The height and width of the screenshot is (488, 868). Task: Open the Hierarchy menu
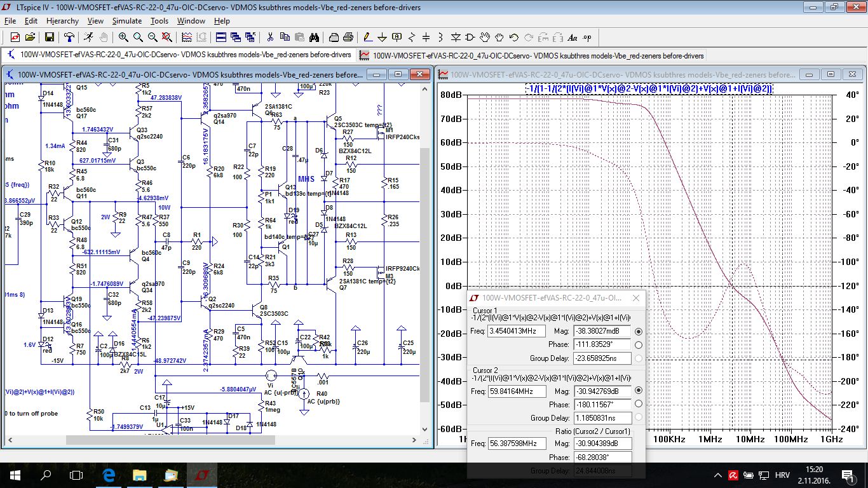pos(64,21)
